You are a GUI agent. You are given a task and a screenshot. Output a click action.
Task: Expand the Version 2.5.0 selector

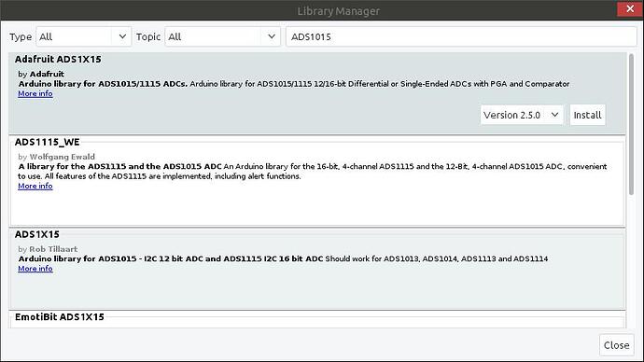tap(522, 115)
